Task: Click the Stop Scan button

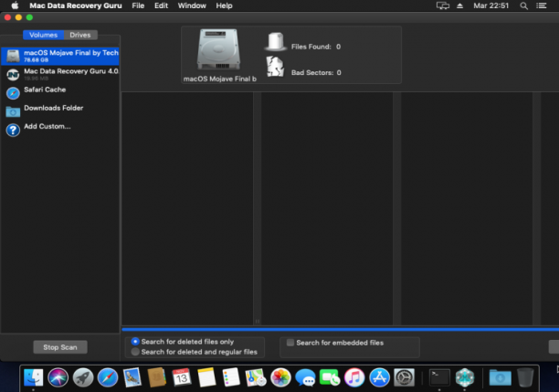Action: [60, 347]
